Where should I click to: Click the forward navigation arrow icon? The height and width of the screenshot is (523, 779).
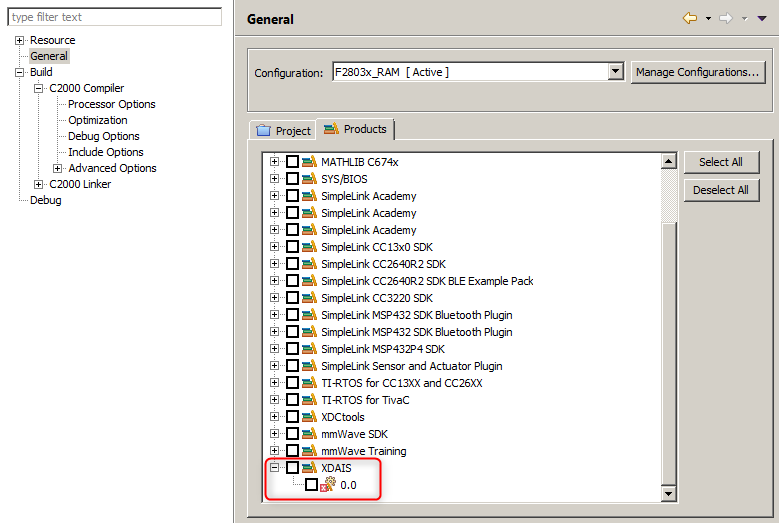coord(726,18)
